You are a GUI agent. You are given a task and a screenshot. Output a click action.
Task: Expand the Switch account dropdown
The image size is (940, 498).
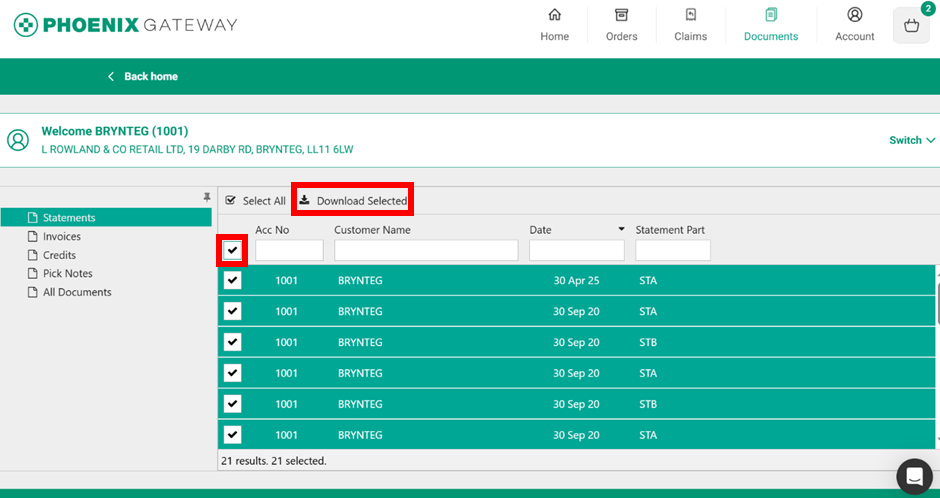point(912,140)
